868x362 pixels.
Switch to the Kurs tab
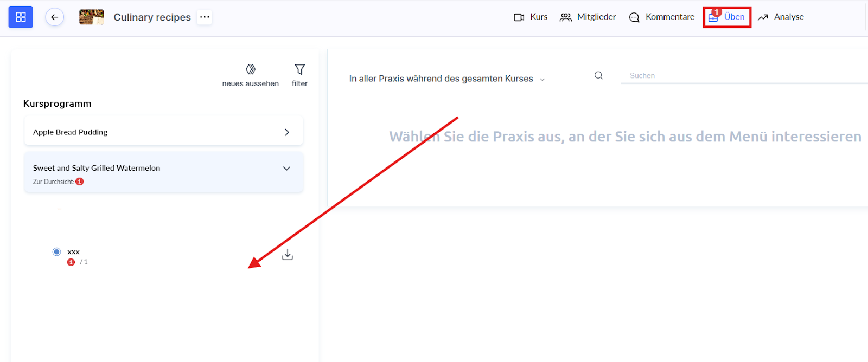[531, 17]
